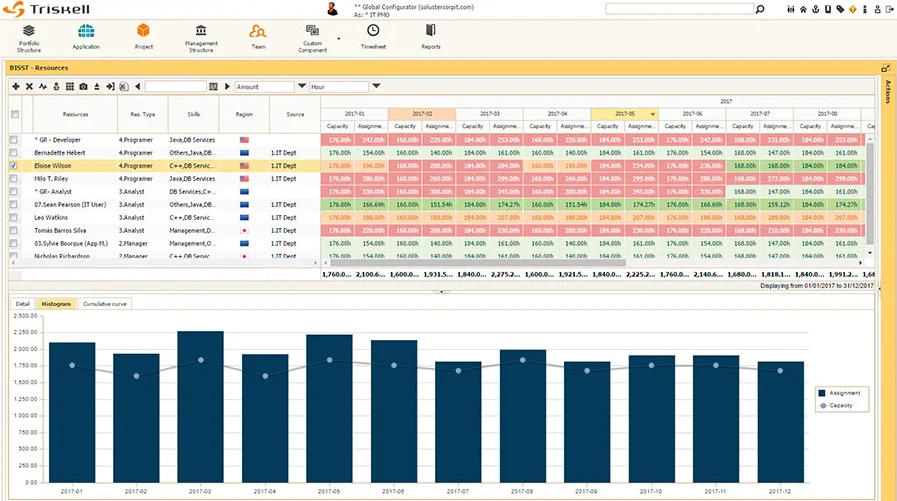Image resolution: width=897 pixels, height=501 pixels.
Task: Check the Milo T. Riley row checkbox
Action: click(14, 178)
